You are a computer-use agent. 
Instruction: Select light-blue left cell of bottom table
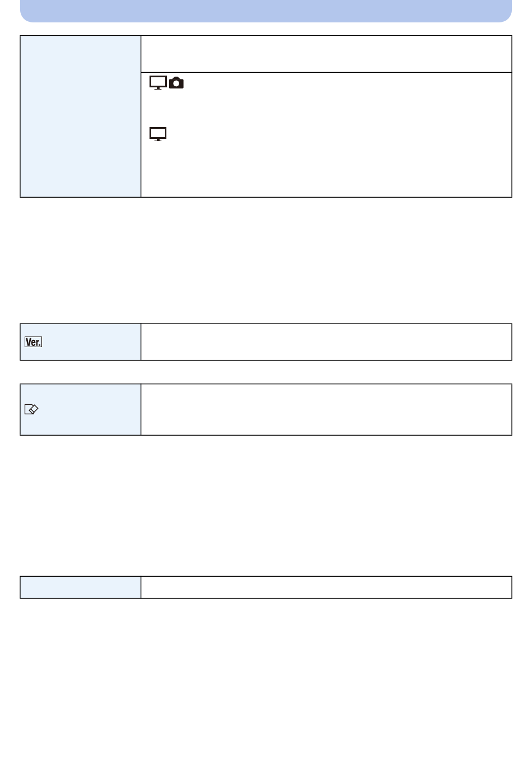81,587
